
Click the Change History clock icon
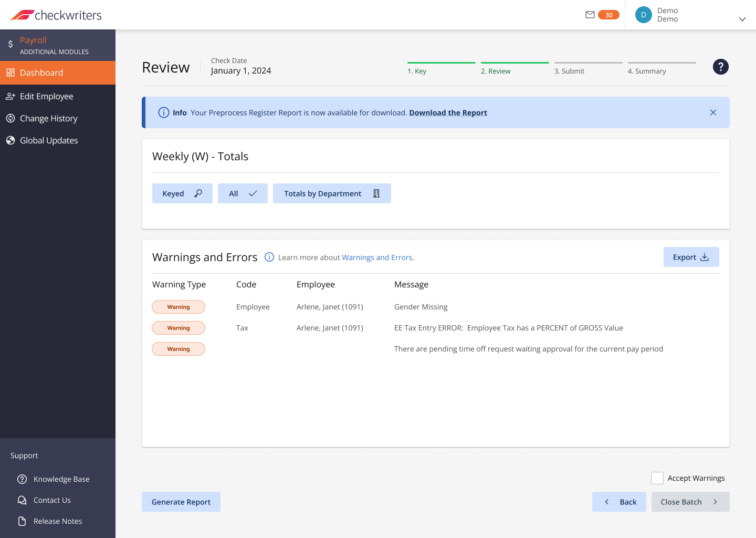[11, 118]
